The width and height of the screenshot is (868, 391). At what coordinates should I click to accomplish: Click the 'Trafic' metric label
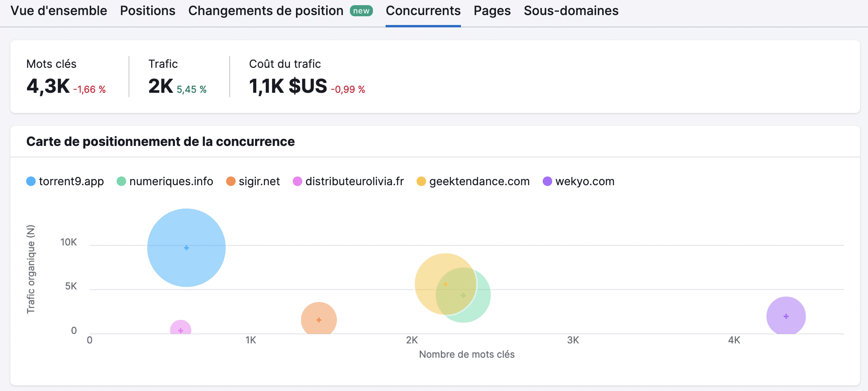163,64
